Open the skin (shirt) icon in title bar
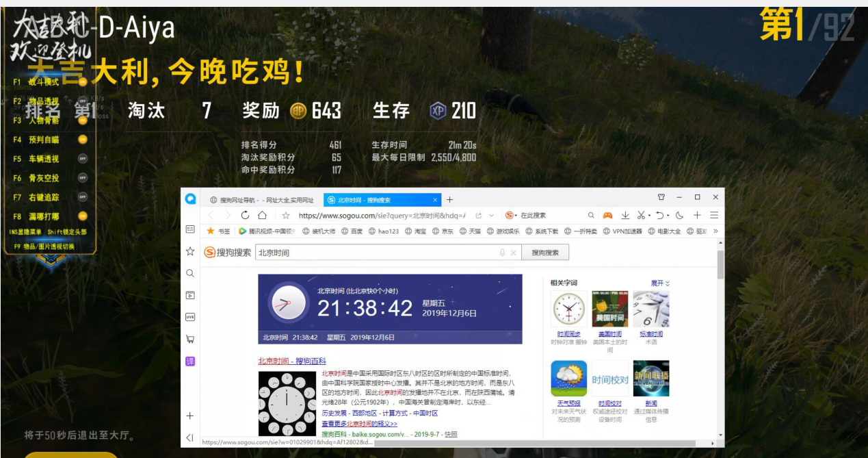Screen dimensions: 868x458 pos(661,197)
